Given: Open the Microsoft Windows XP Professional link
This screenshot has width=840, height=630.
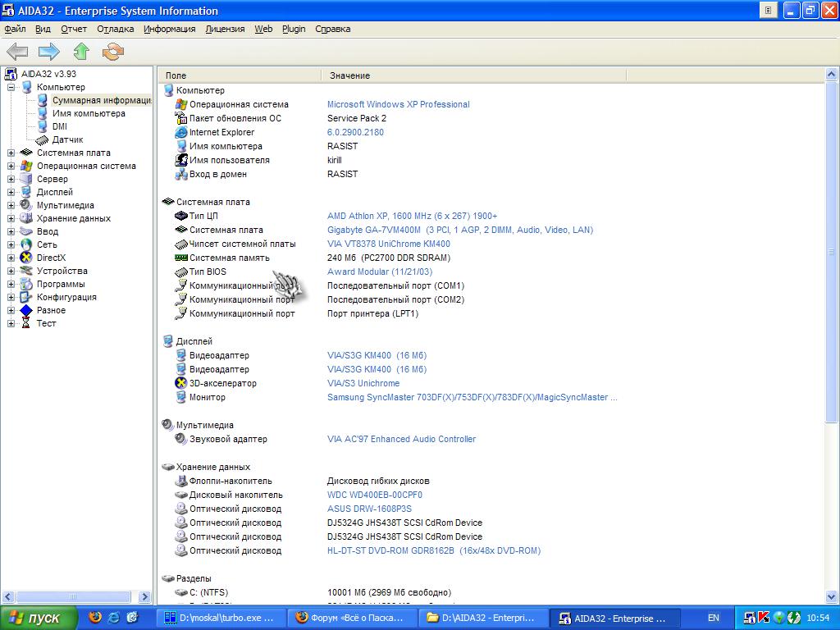Looking at the screenshot, I should tap(398, 104).
